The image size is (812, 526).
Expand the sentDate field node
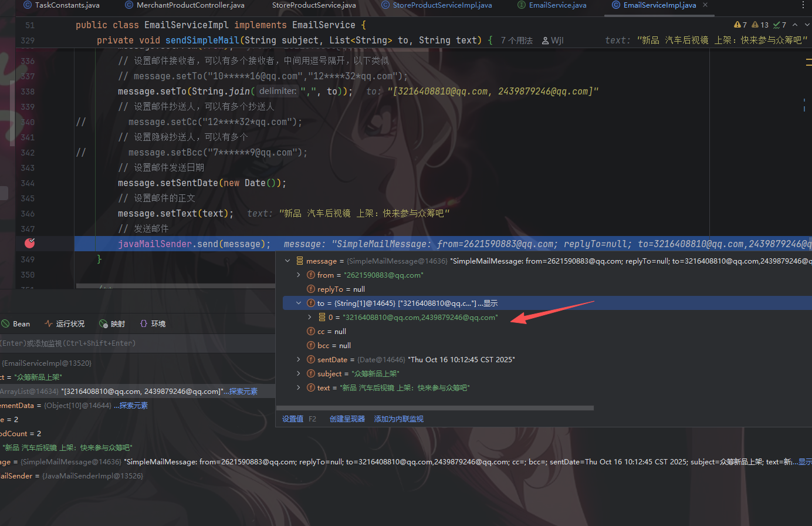(x=299, y=359)
